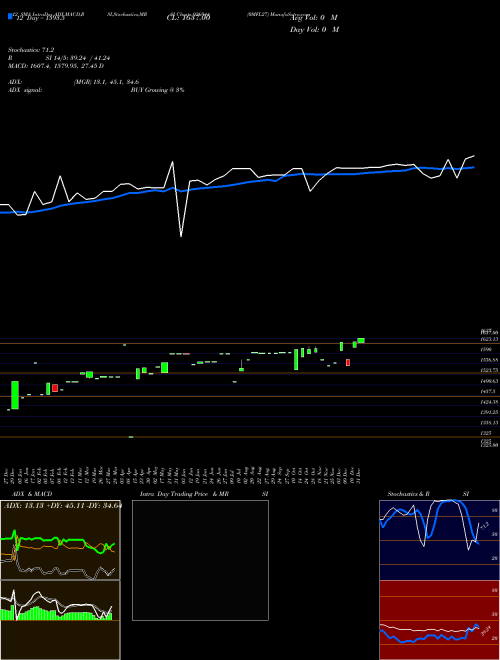The image size is (500, 660).
Task: Click the 'ADX: 13.13 +DY: 45.11 -DY: 34.64' header
Action: click(62, 506)
